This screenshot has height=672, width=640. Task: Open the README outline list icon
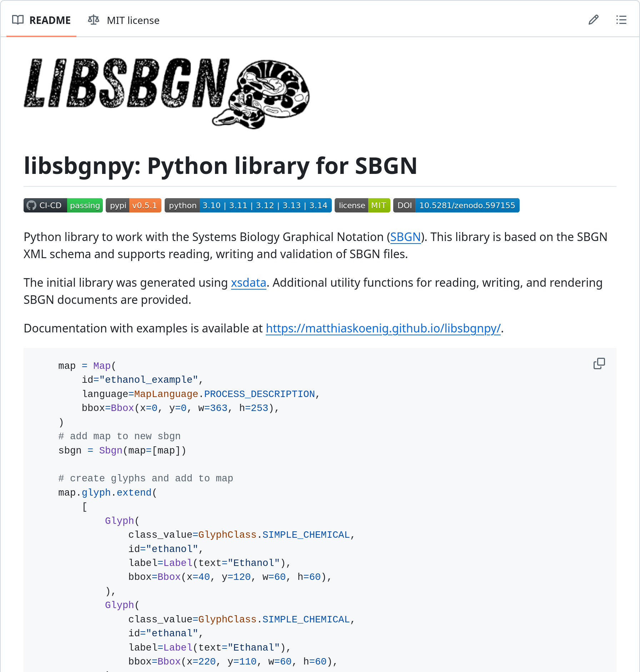point(621,20)
